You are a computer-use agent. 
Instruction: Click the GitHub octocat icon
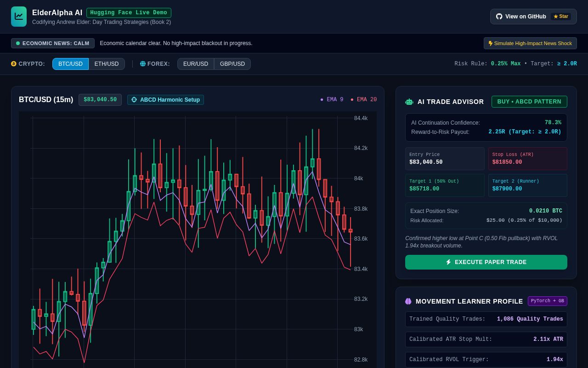click(499, 17)
